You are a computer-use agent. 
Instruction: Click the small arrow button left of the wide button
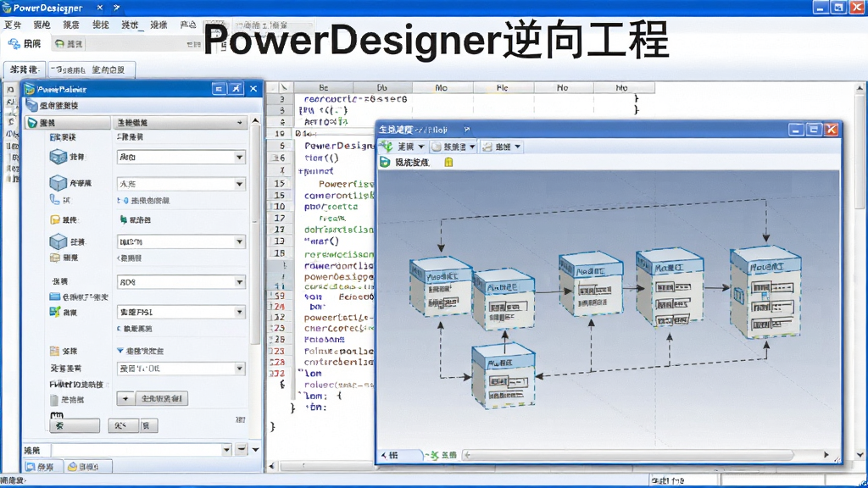click(x=125, y=398)
